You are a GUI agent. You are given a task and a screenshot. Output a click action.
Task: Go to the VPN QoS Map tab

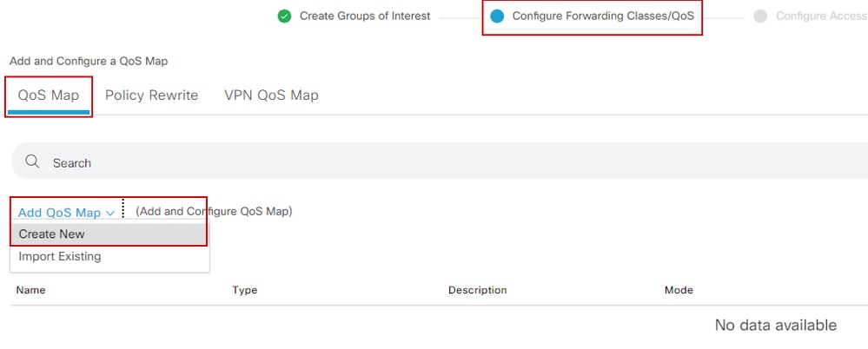271,95
